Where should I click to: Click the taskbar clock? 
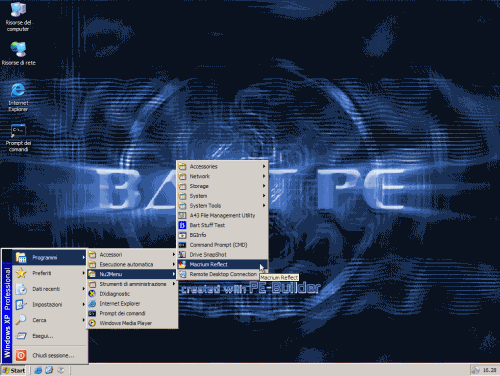click(x=490, y=370)
